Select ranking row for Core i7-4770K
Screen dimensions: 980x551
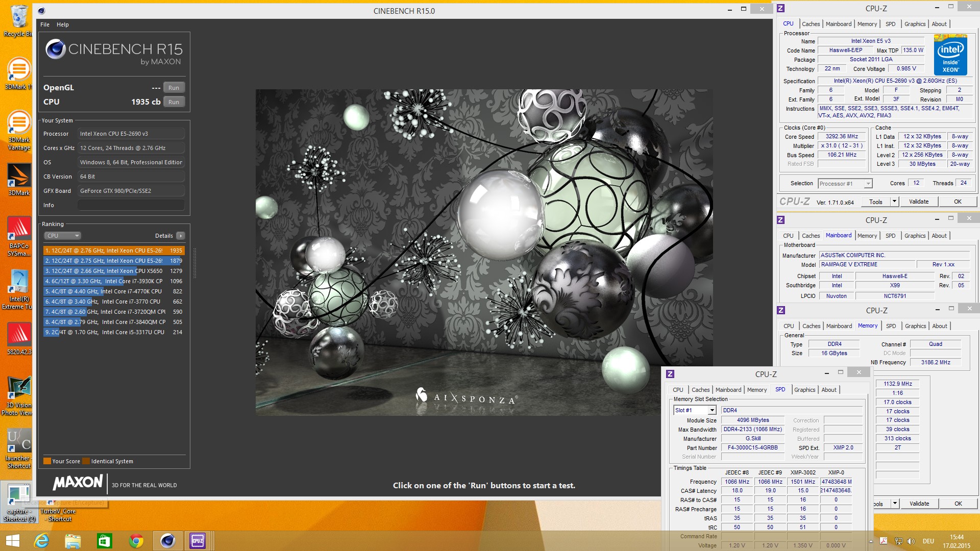114,291
